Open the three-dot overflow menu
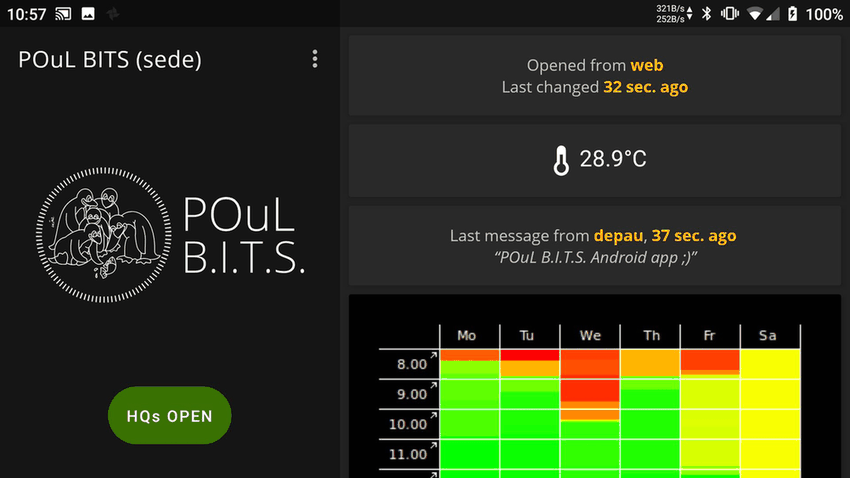Viewport: 850px width, 478px height. 315,59
